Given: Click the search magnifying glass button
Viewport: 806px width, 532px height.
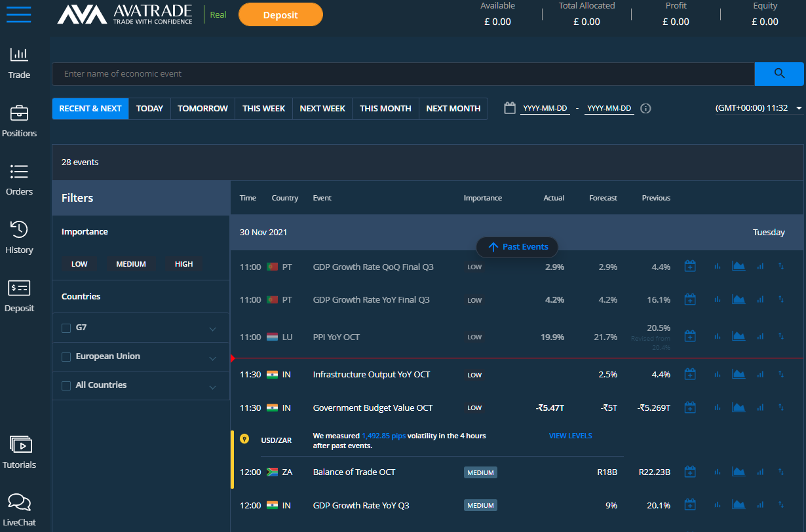Looking at the screenshot, I should [x=779, y=74].
